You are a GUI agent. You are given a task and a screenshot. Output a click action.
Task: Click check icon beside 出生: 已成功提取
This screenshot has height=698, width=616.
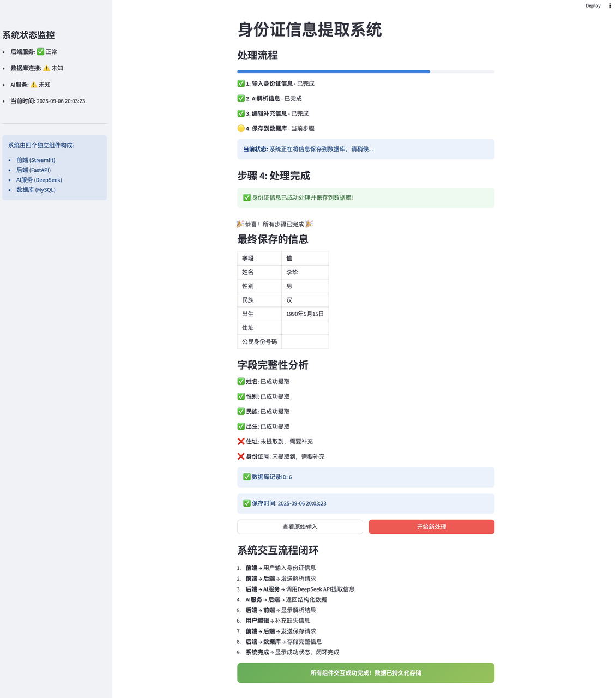[241, 426]
